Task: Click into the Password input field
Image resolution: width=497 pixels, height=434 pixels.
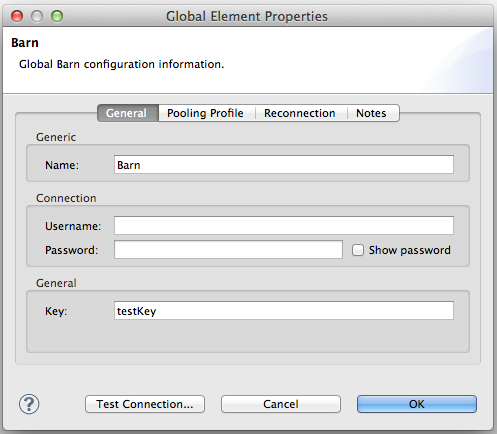Action: pyautogui.click(x=228, y=250)
